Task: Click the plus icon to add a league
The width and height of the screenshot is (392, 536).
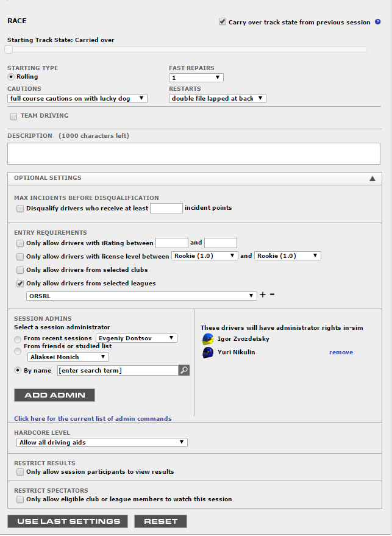Action: pyautogui.click(x=263, y=295)
